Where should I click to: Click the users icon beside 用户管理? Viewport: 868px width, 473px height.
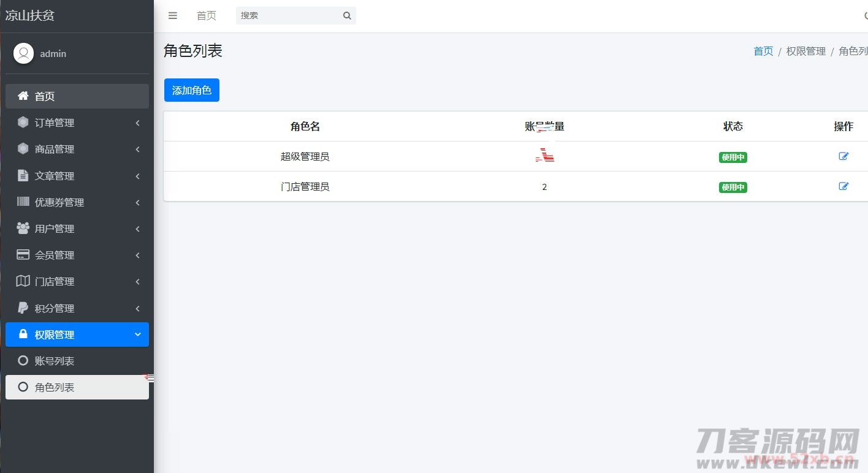coord(22,229)
